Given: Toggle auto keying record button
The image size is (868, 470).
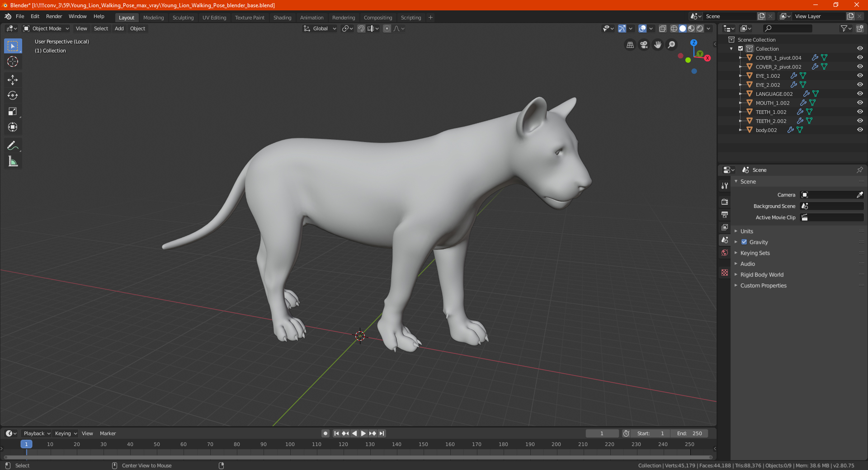Looking at the screenshot, I should click(x=325, y=433).
